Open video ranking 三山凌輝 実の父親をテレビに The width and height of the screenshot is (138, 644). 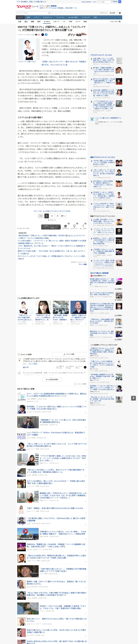click(x=104, y=221)
